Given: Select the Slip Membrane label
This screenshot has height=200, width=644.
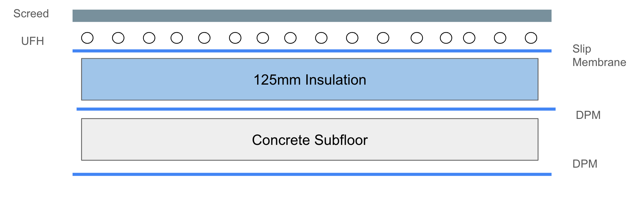Looking at the screenshot, I should pos(599,55).
